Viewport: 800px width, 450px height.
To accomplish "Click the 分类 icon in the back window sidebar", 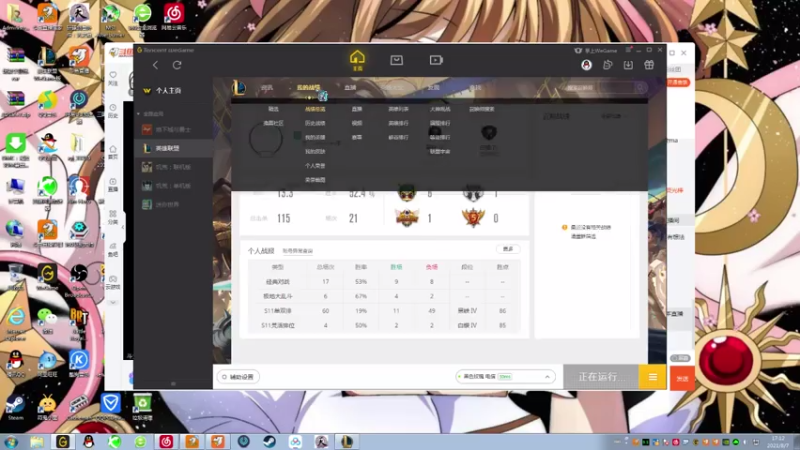I will (x=113, y=217).
